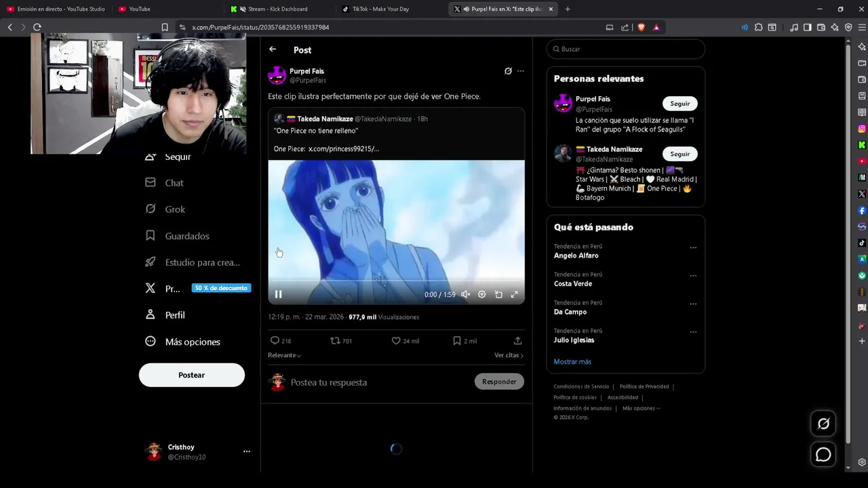Bookmark page via address bar icon

[165, 27]
